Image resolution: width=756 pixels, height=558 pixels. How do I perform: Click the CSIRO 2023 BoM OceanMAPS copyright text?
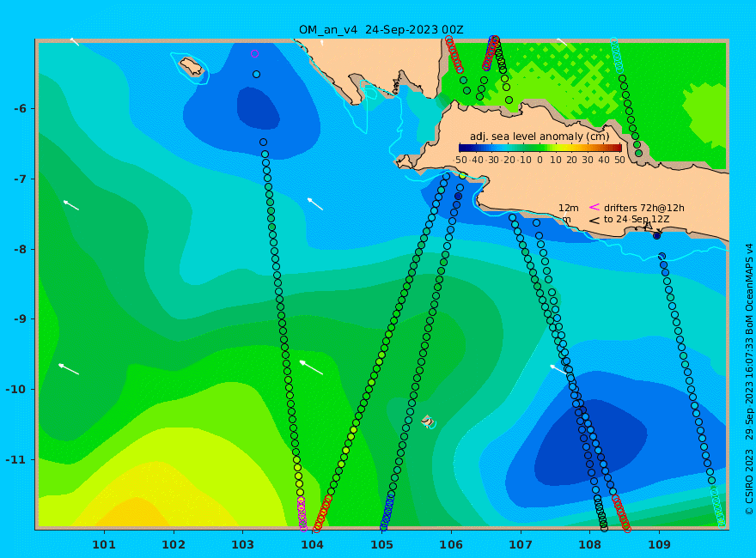[749, 379]
